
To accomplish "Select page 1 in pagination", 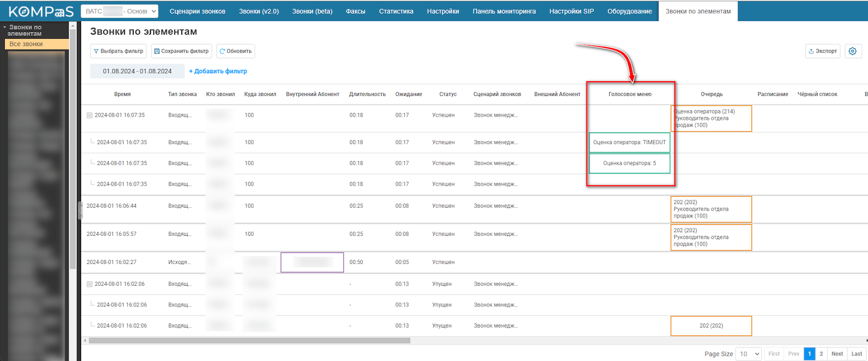I will [x=810, y=354].
